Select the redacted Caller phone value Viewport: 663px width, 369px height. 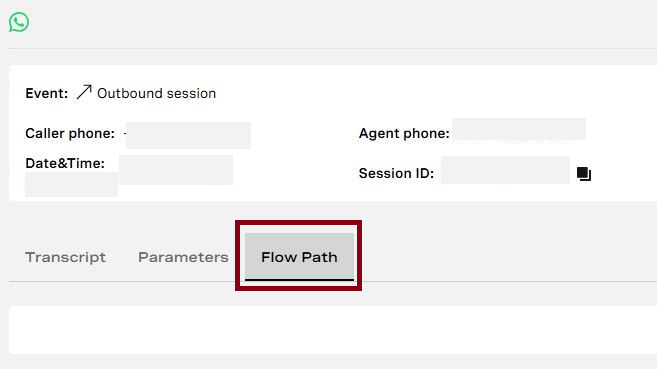click(188, 135)
